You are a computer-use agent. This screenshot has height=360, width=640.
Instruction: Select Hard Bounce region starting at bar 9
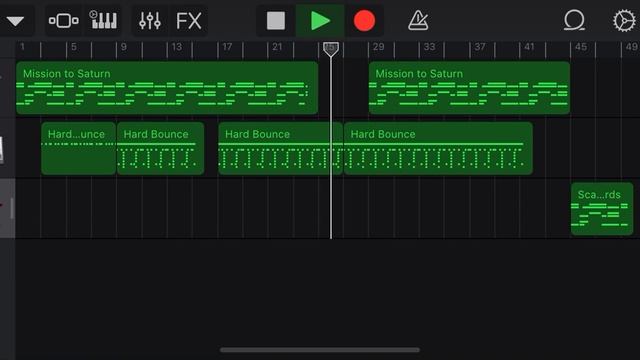[x=160, y=149]
